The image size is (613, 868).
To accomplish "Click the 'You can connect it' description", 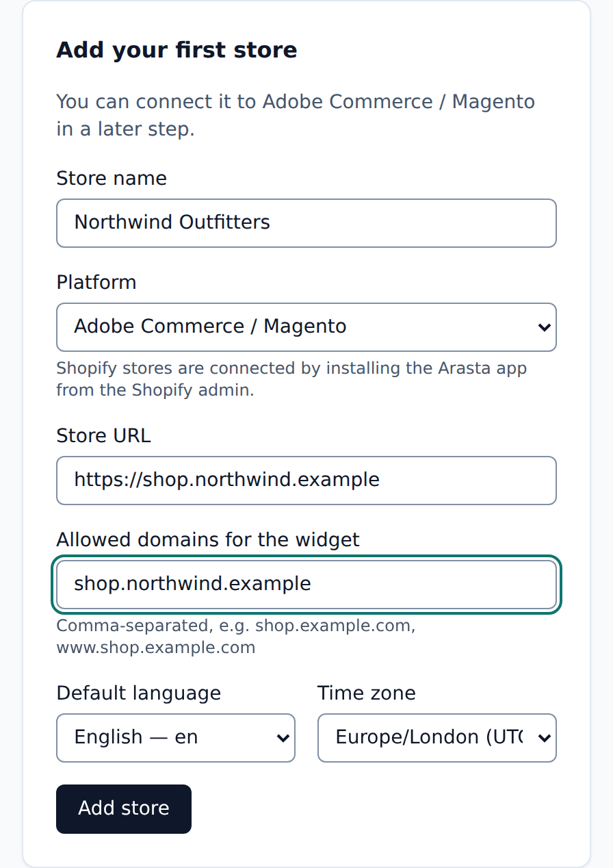I will point(296,115).
